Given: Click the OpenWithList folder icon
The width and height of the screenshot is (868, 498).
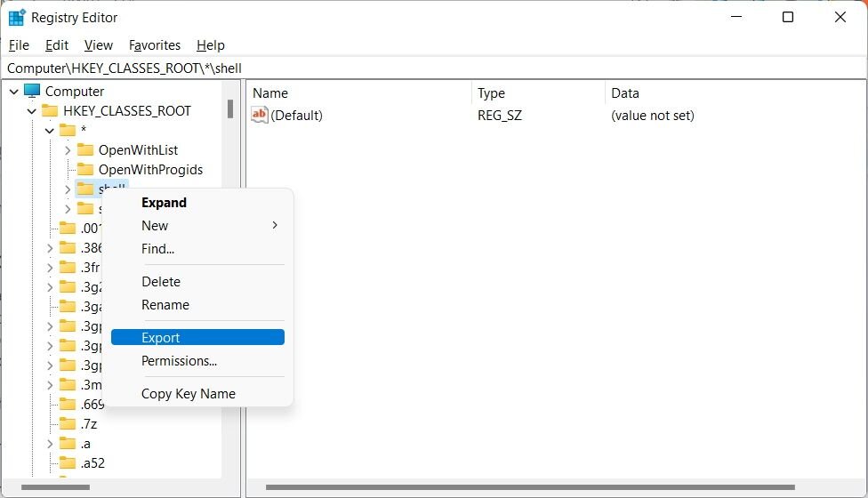Looking at the screenshot, I should pos(85,150).
